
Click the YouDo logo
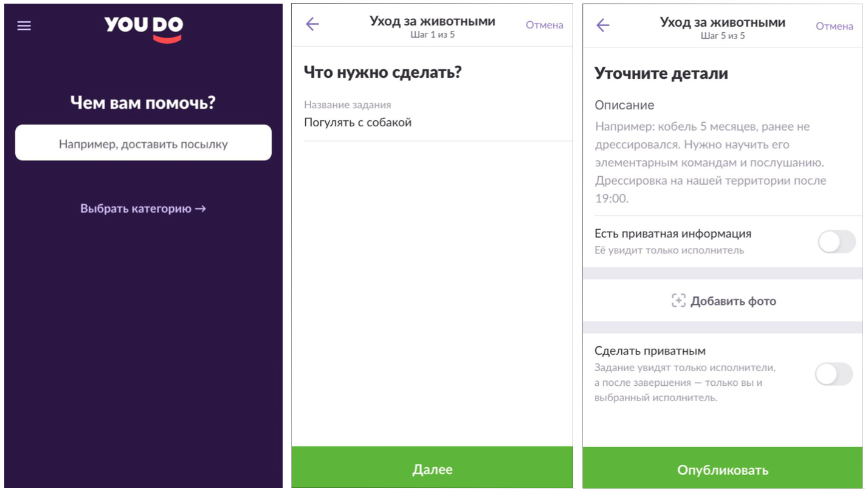143,29
